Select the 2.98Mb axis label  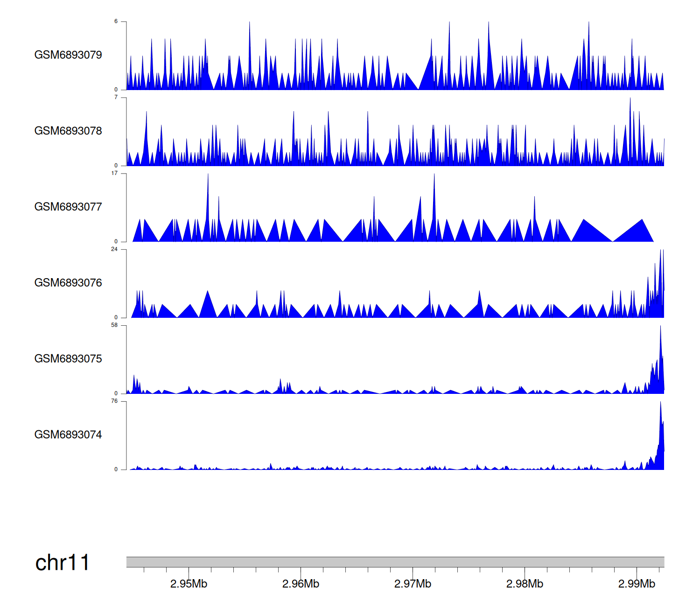coord(525,584)
